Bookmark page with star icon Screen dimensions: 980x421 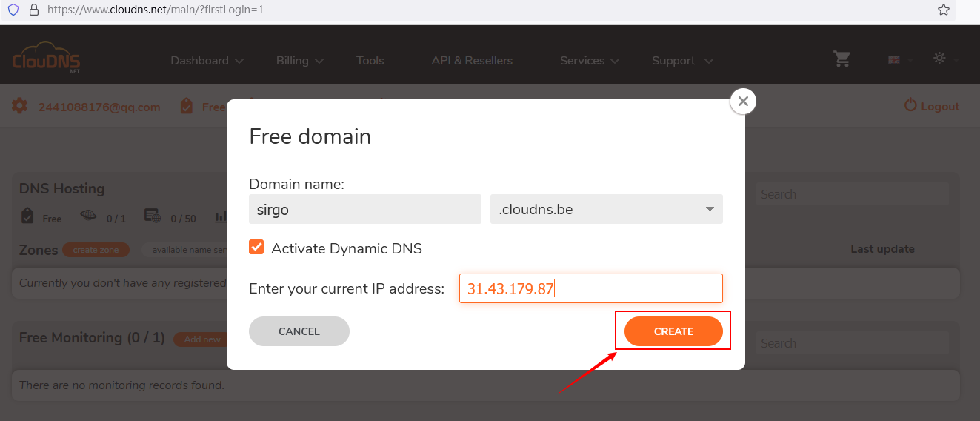point(943,10)
